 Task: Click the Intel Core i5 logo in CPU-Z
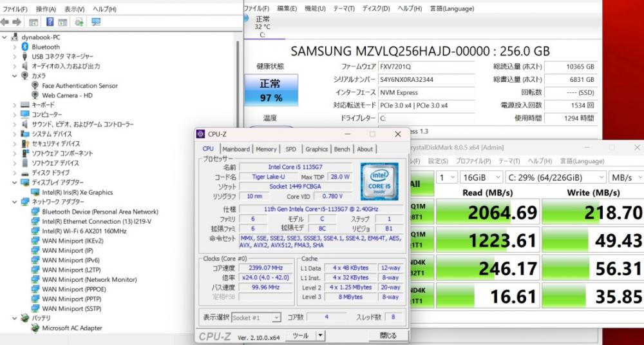click(x=379, y=181)
